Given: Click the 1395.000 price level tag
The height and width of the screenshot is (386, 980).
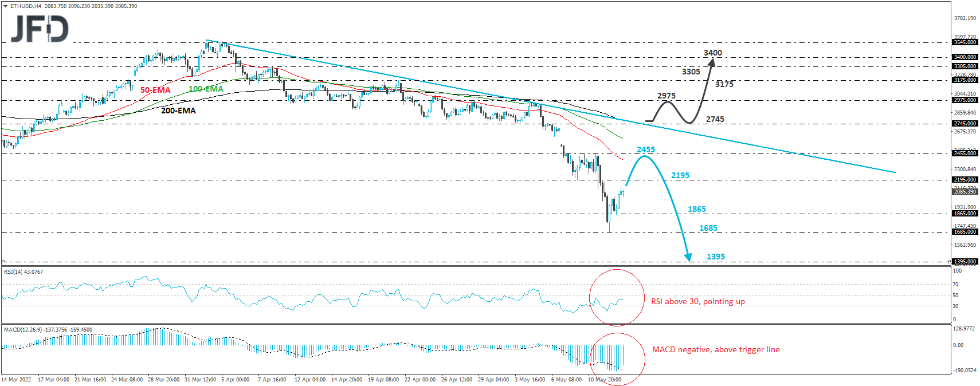Looking at the screenshot, I should 965,262.
